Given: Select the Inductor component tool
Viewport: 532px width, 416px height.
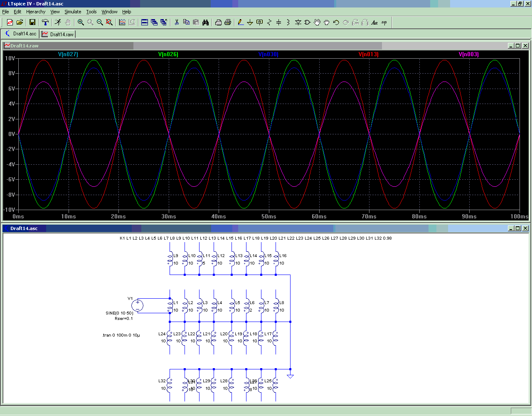Looking at the screenshot, I should pos(288,22).
